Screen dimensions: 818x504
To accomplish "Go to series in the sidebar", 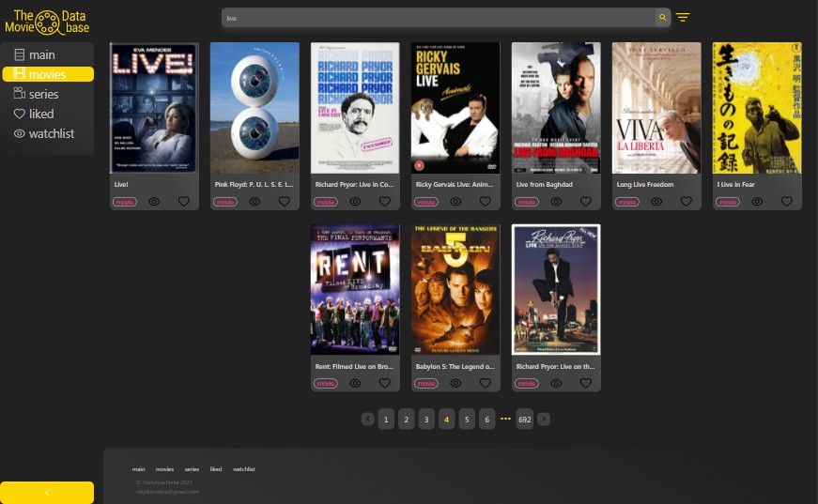I will pos(48,95).
